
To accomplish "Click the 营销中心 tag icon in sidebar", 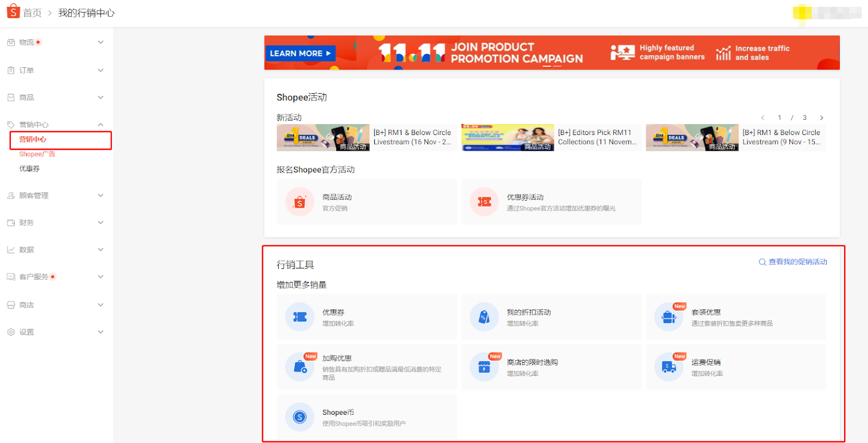I will click(11, 125).
